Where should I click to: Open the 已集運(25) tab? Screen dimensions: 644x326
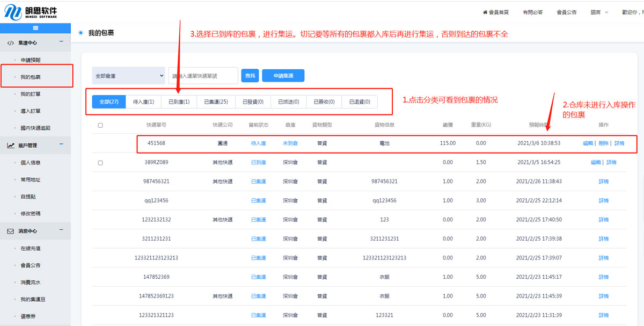point(216,102)
